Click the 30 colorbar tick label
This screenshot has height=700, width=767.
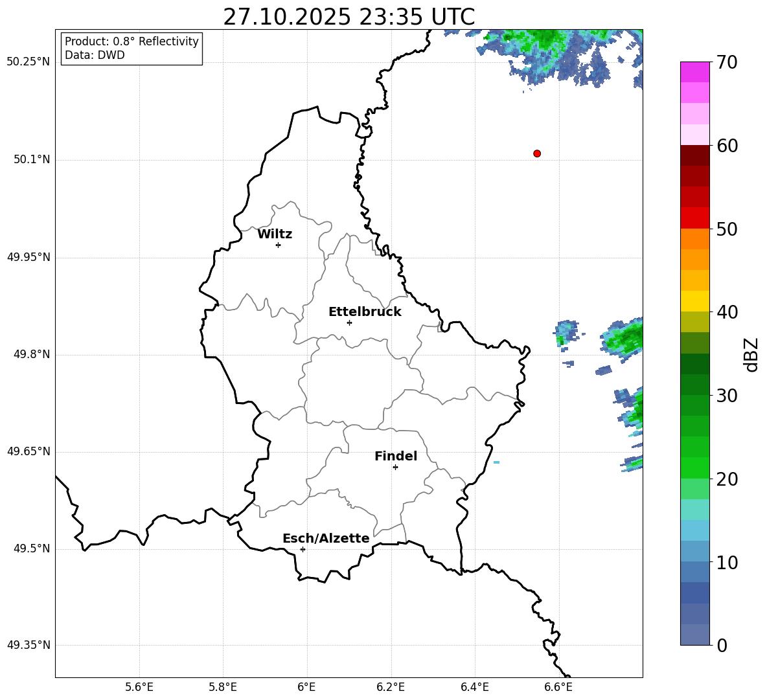coord(727,396)
